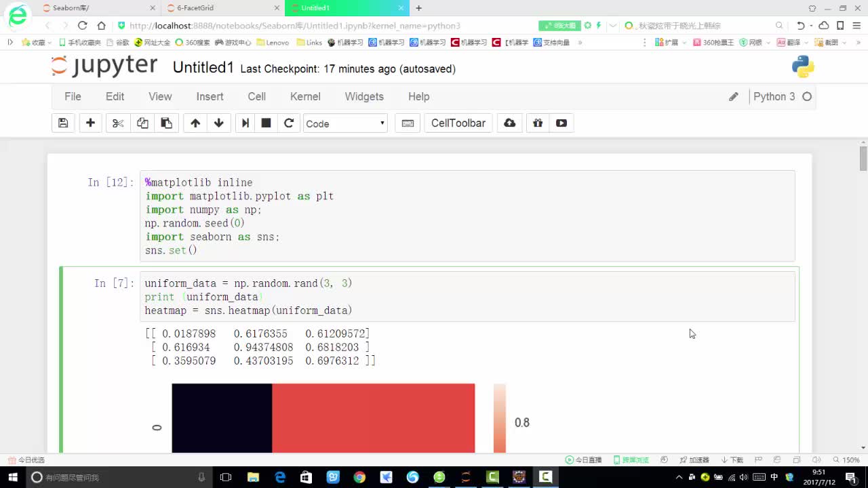This screenshot has width=868, height=488.
Task: Click the browser search magnifier icon
Action: point(779,26)
